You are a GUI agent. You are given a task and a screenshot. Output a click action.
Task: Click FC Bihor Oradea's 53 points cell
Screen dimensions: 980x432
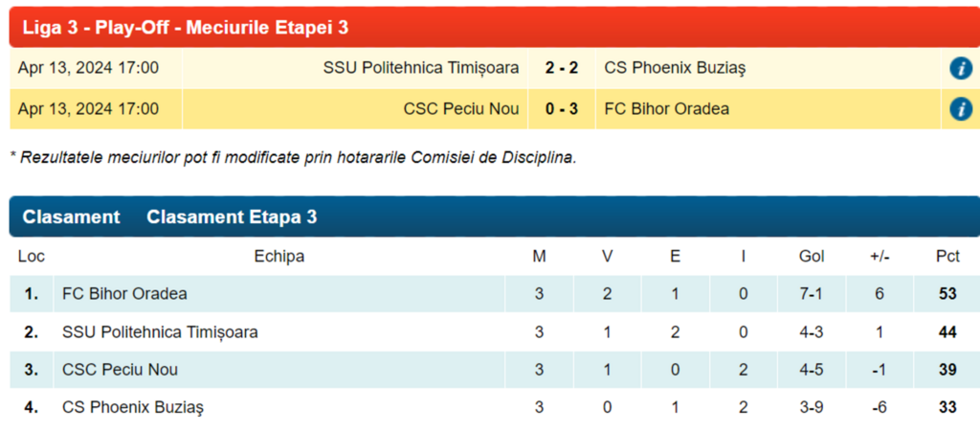point(947,294)
